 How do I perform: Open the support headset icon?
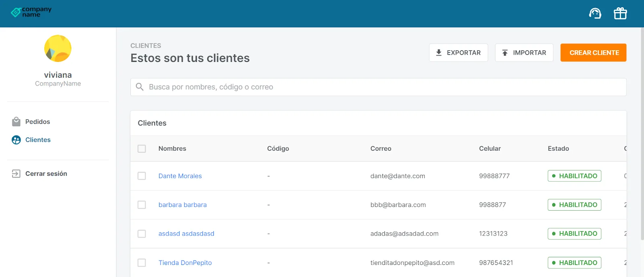click(595, 14)
